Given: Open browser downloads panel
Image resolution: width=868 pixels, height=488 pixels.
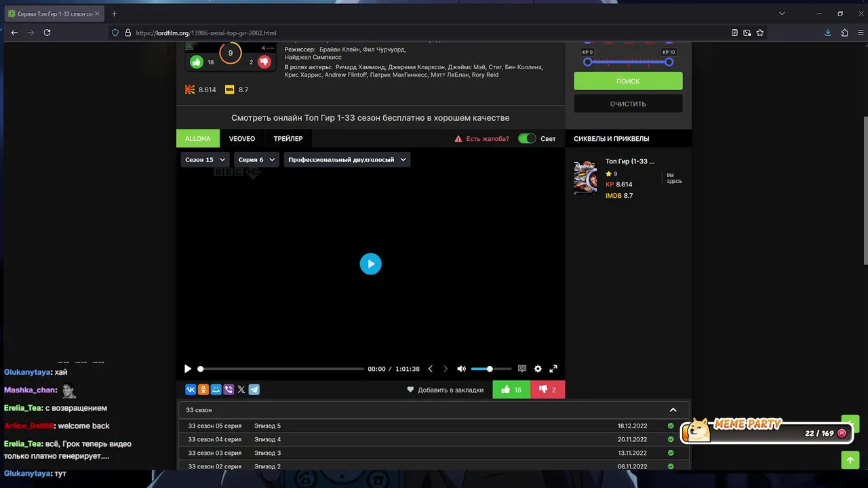Looking at the screenshot, I should click(x=828, y=33).
